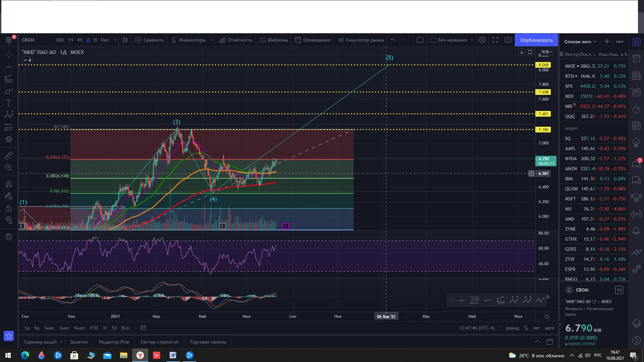This screenshot has height=362, width=644.
Task: Toggle hide all drawings eye icon
Action: (x=9, y=220)
